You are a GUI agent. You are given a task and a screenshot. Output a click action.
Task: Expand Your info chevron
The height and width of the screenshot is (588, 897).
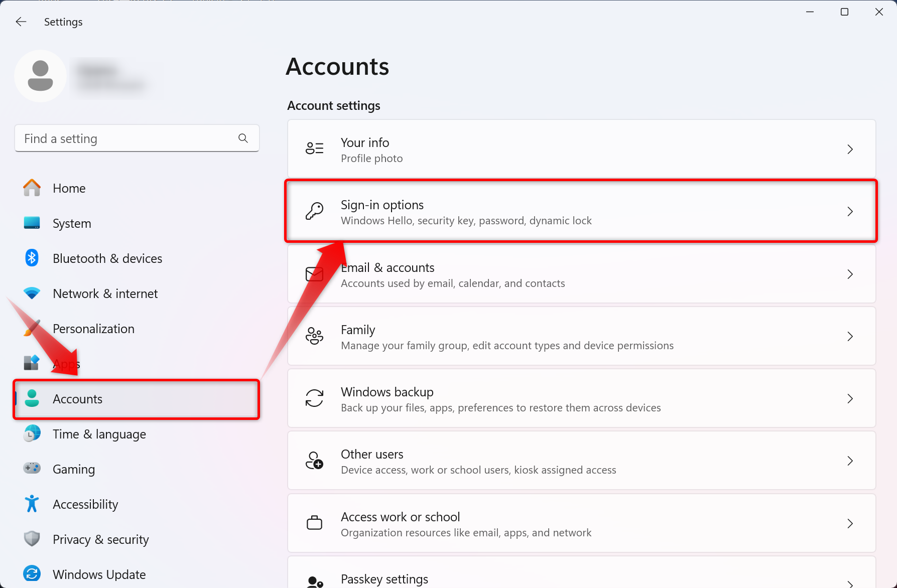pos(850,149)
